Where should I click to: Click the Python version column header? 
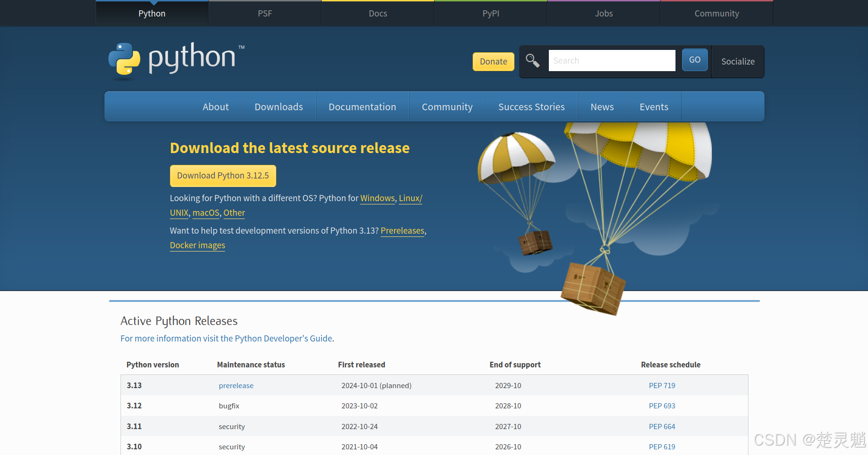pos(153,365)
